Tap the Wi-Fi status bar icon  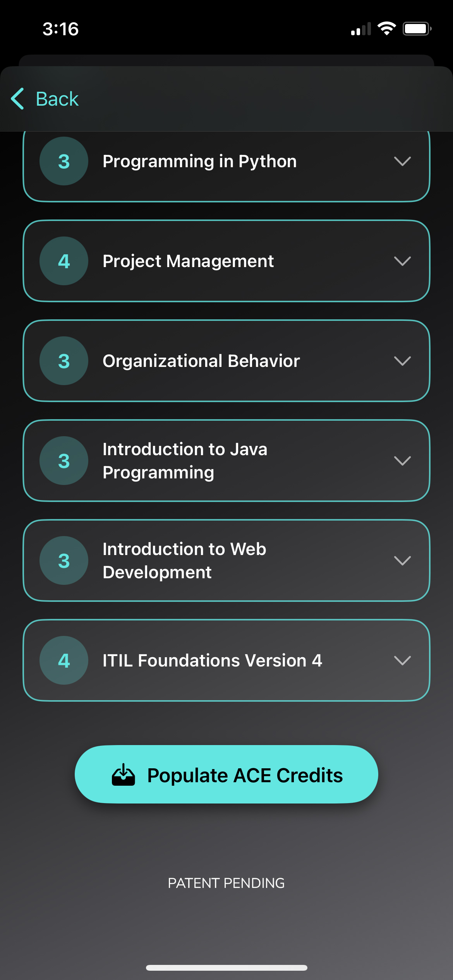point(386,29)
